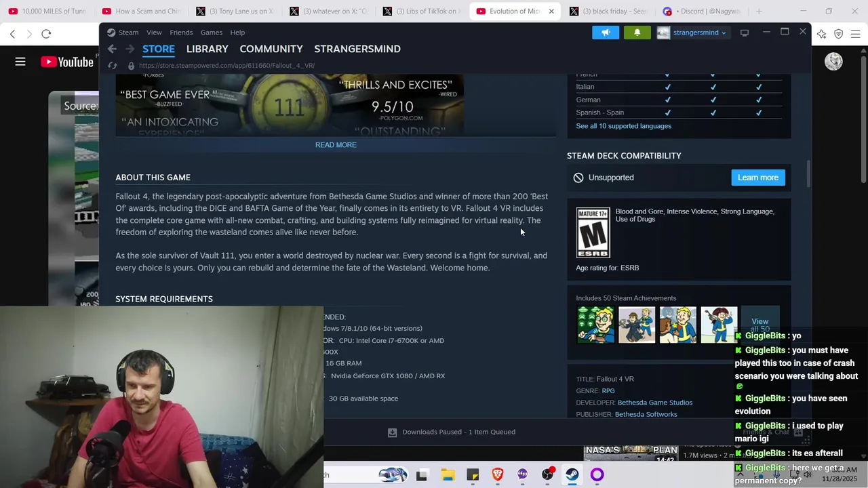This screenshot has width=868, height=488.
Task: Click 'View all 50' achievements
Action: point(759,325)
